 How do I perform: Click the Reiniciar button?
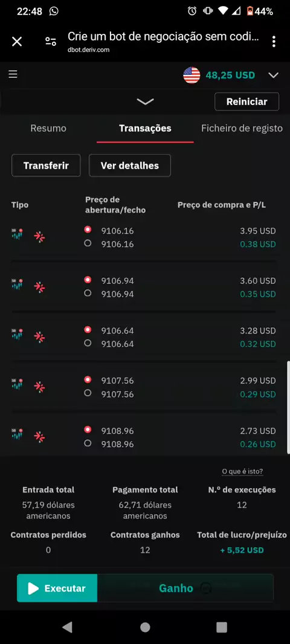click(x=247, y=101)
